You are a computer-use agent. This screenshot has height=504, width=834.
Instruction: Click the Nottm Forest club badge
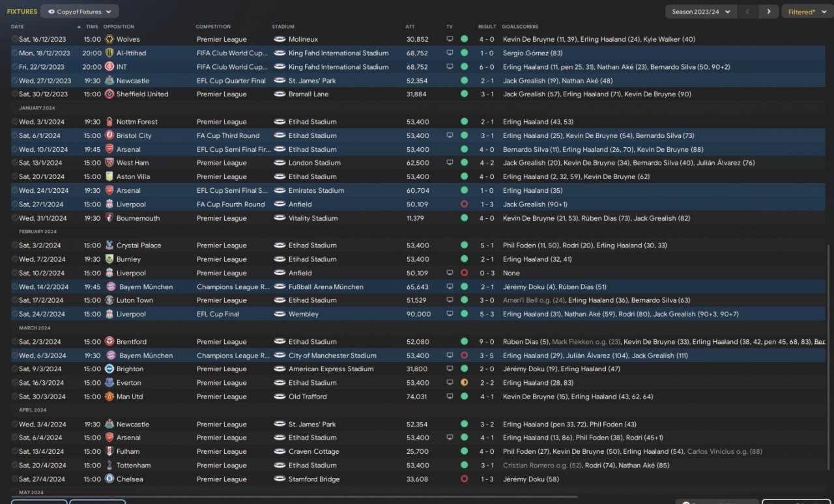109,122
